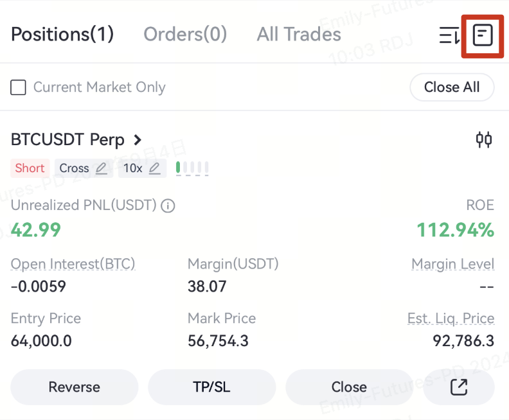Viewport: 509px width, 420px height.
Task: Click the Close position button
Action: (x=349, y=387)
